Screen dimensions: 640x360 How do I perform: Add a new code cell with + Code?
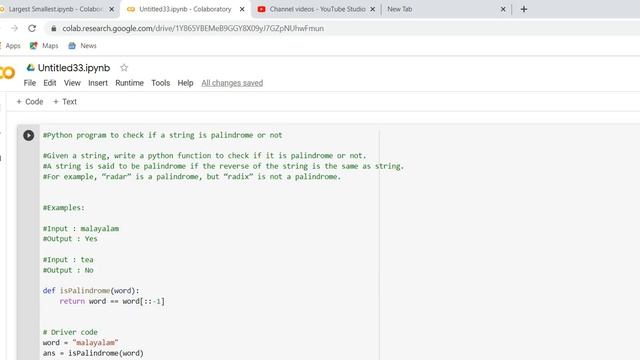point(30,102)
